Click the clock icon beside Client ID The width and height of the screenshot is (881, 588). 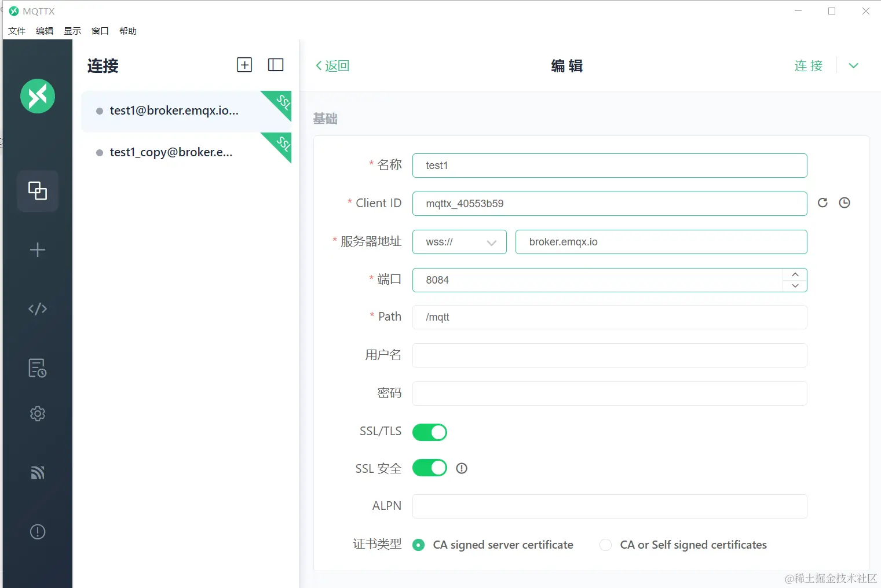(844, 203)
